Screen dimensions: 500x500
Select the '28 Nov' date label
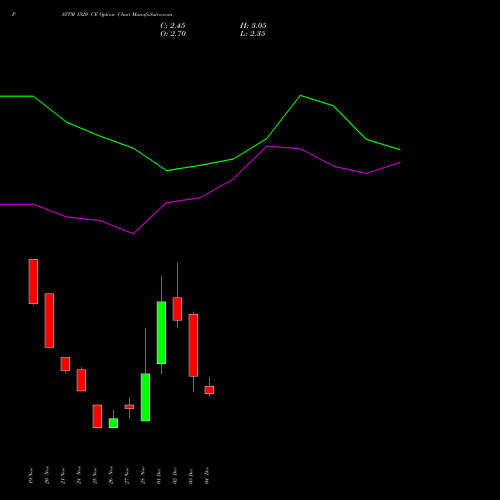point(143,475)
